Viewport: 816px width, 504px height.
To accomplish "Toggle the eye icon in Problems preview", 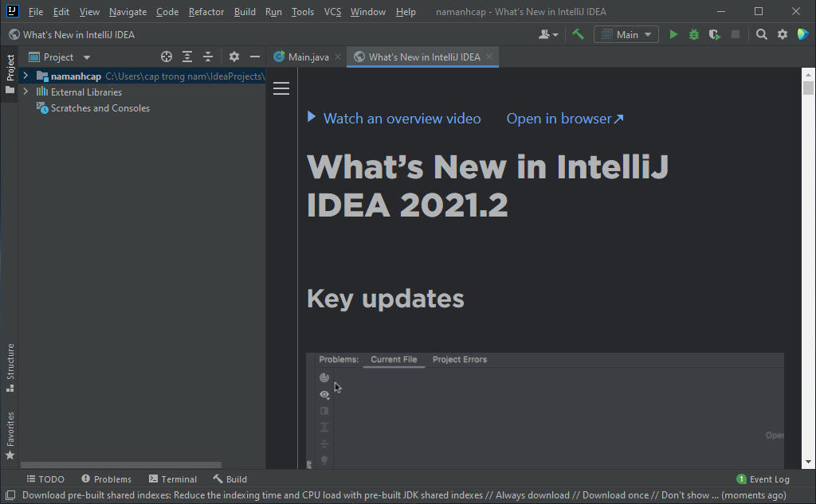I will (x=324, y=394).
